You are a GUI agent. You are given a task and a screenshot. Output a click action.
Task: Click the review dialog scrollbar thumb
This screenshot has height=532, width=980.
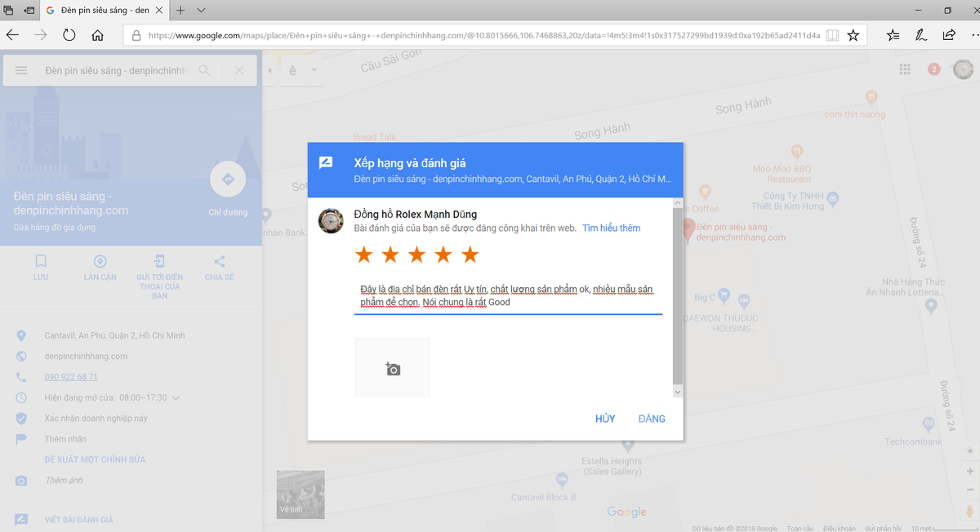pyautogui.click(x=677, y=297)
